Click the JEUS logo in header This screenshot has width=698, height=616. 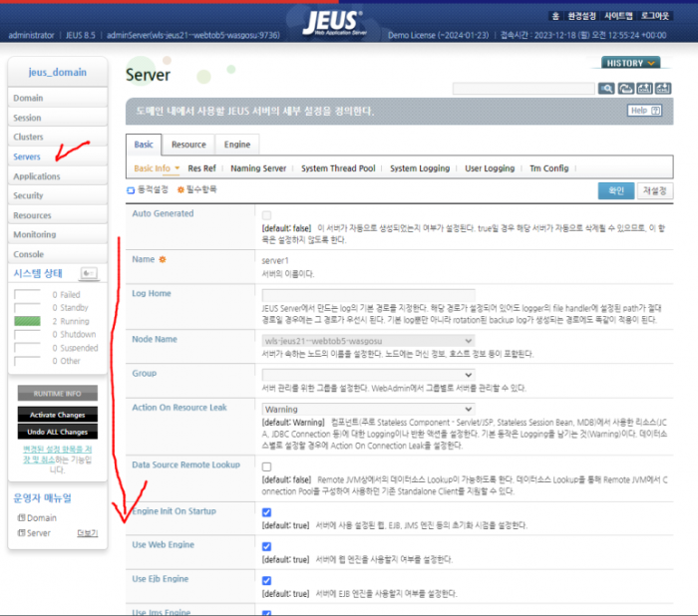(333, 22)
